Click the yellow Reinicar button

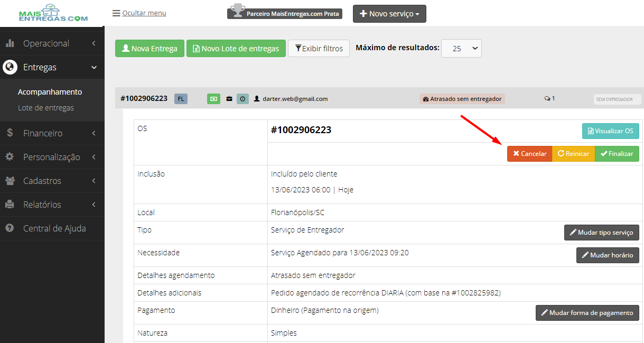(x=573, y=154)
